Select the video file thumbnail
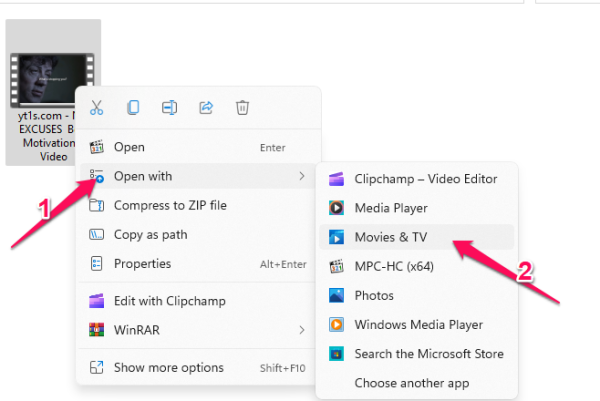Image resolution: width=600 pixels, height=401 pixels. click(52, 68)
